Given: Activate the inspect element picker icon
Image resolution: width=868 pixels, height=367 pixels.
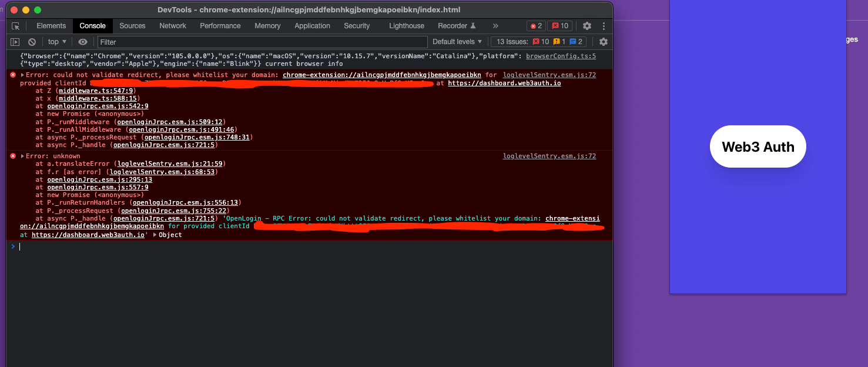Looking at the screenshot, I should point(16,26).
